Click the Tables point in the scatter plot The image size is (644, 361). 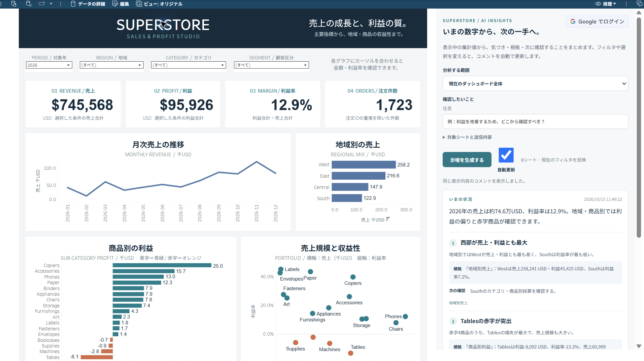351,353
